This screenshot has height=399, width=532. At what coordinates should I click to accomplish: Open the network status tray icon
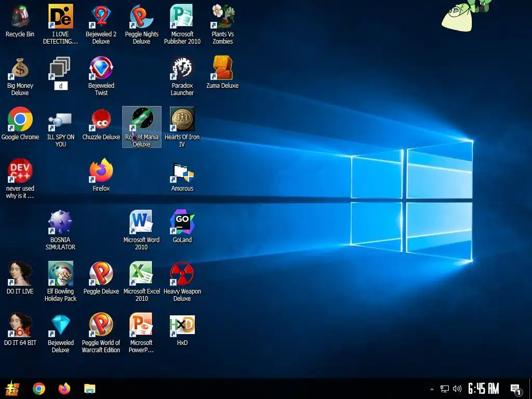coord(445,389)
